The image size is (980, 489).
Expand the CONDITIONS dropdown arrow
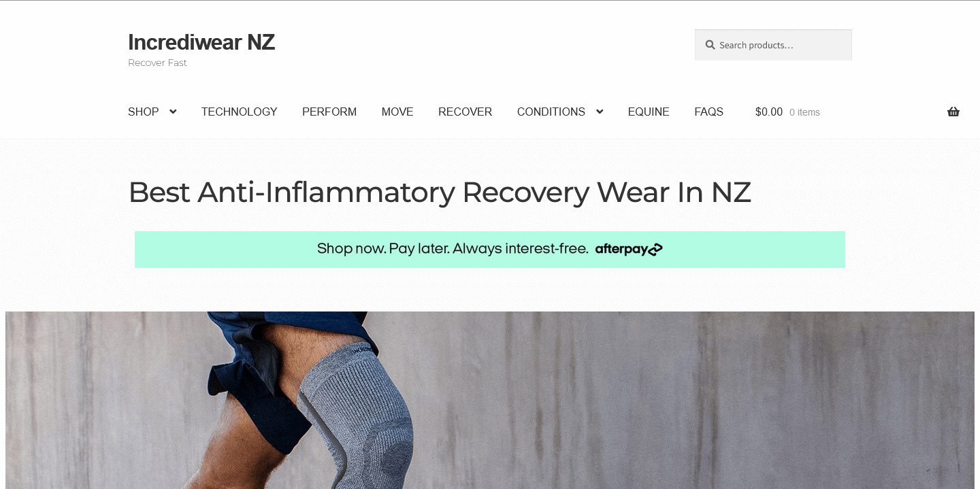click(x=600, y=112)
